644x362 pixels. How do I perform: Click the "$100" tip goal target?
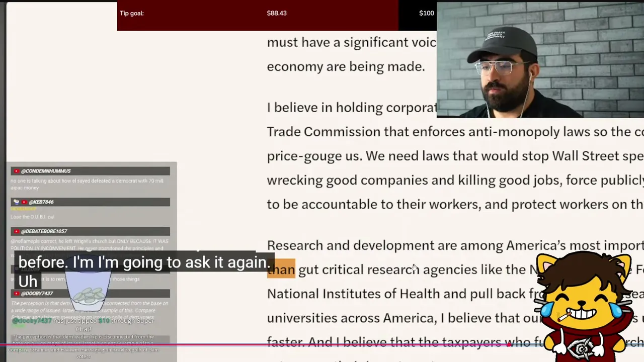click(427, 13)
